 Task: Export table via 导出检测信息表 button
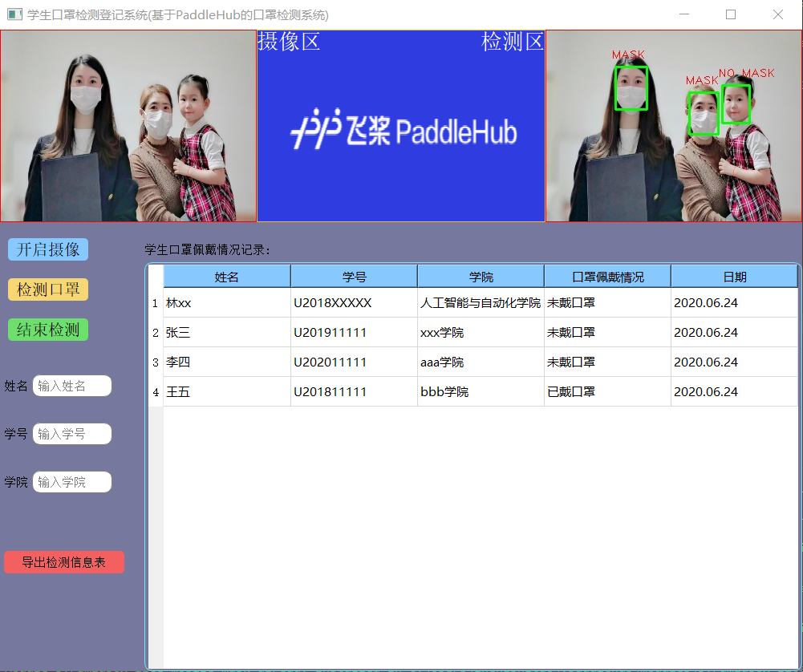[64, 562]
